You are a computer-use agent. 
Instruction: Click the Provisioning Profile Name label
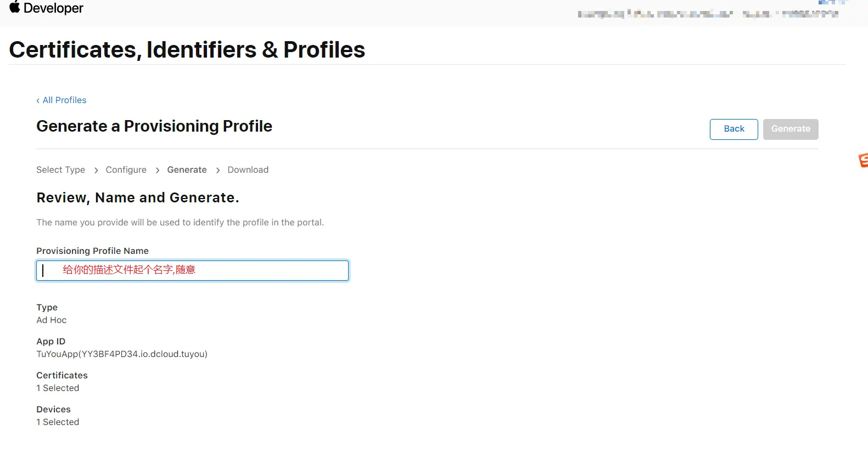point(92,251)
